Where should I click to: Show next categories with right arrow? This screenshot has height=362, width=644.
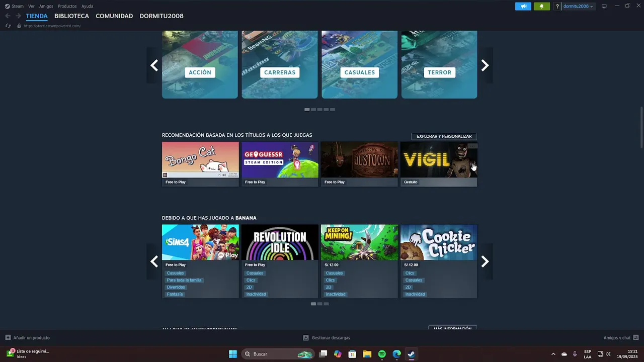(x=485, y=65)
